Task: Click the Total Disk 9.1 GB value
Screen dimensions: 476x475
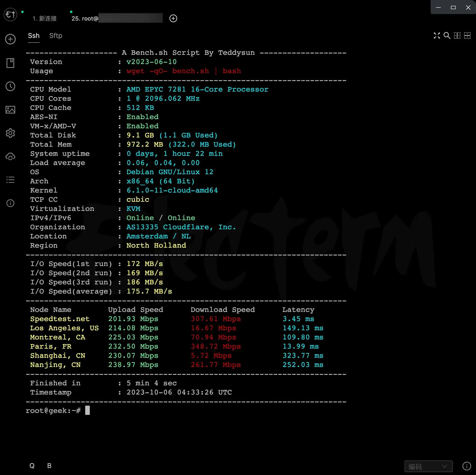Action: 140,135
